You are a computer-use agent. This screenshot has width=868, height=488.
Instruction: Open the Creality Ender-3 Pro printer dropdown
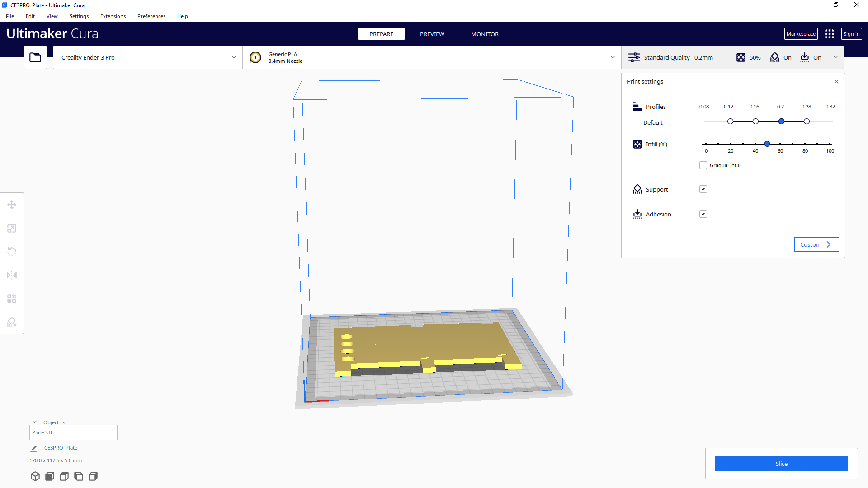147,57
